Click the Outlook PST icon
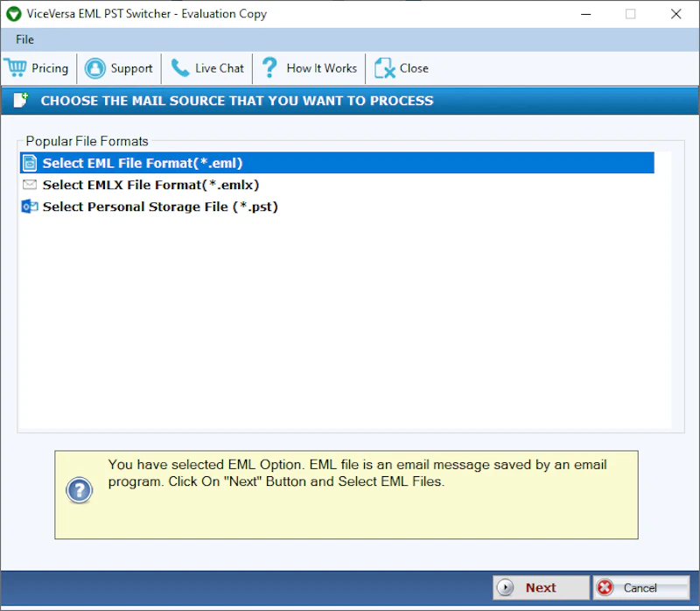Image resolution: width=700 pixels, height=611 pixels. click(30, 207)
